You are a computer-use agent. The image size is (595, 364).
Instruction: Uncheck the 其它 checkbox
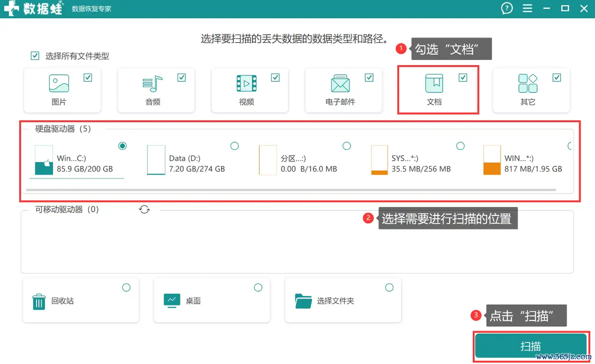point(557,77)
